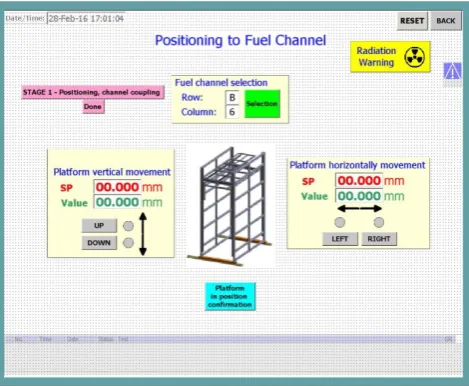
Task: Move platform DOWN
Action: (x=99, y=243)
